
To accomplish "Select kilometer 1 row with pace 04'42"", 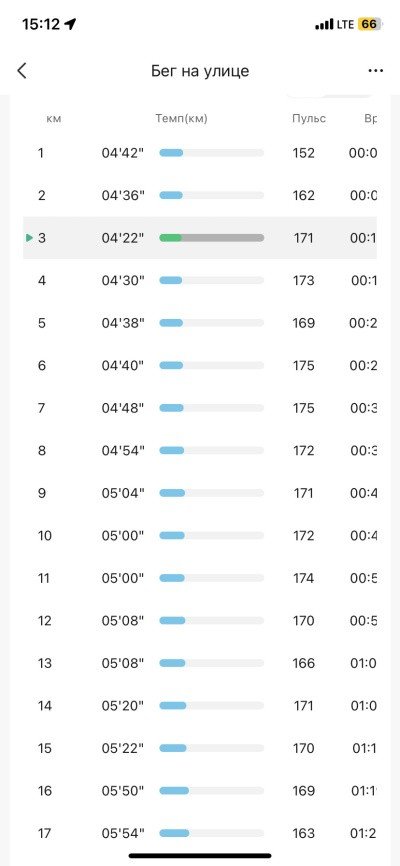I will (200, 153).
